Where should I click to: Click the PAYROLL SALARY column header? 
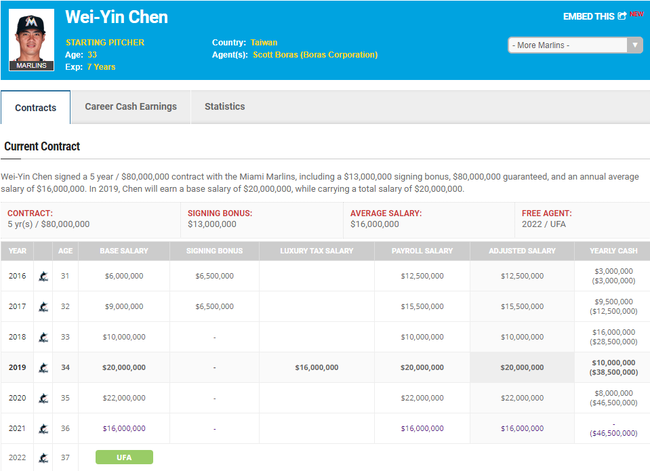pyautogui.click(x=422, y=251)
